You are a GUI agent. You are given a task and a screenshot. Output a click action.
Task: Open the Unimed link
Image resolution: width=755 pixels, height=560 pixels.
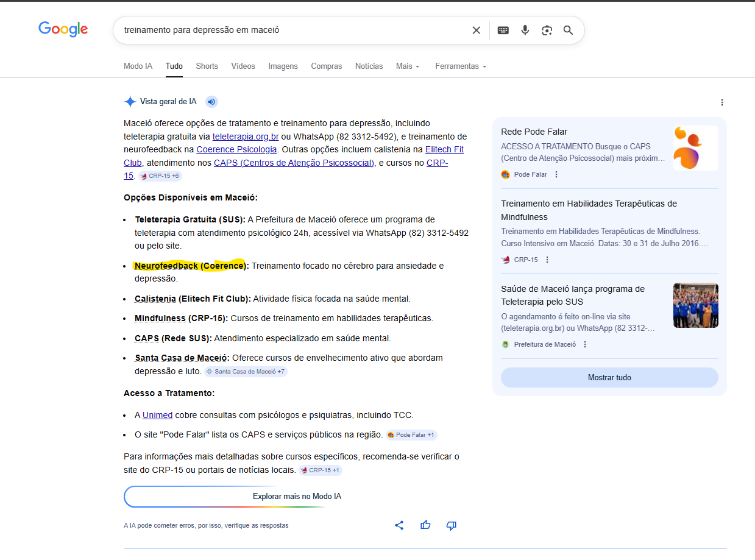[157, 415]
